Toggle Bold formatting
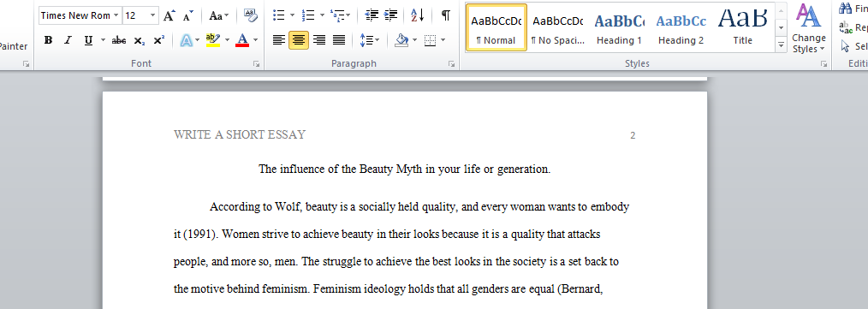 (49, 40)
